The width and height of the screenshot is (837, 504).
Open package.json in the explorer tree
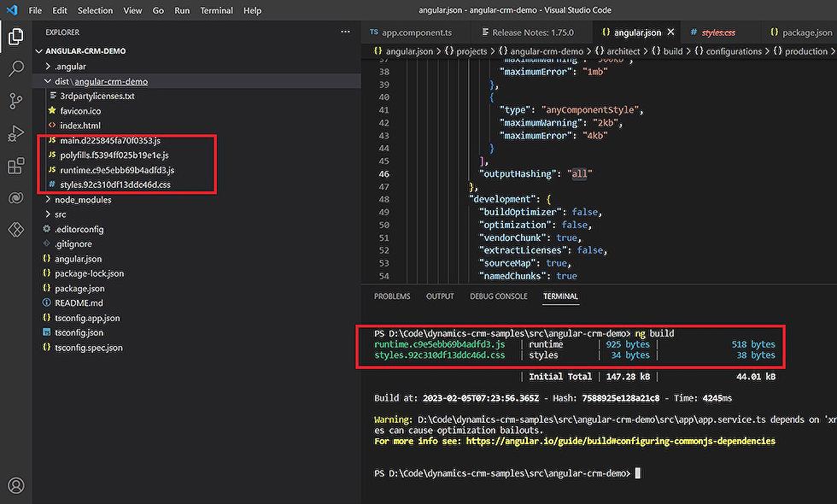tap(79, 289)
